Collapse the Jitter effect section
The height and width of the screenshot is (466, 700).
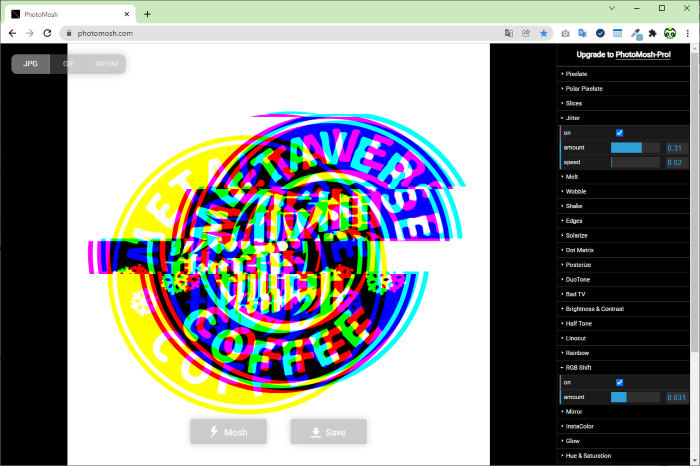[624, 118]
